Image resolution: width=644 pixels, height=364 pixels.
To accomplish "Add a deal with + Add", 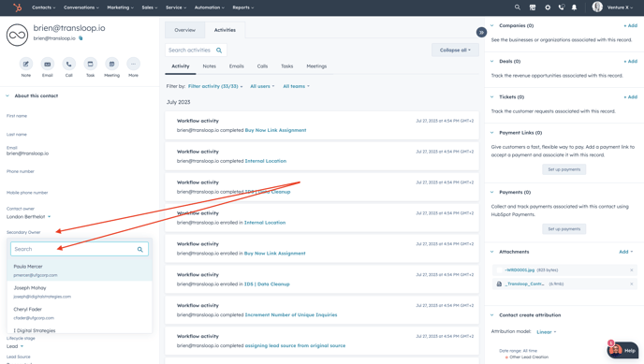I will (x=631, y=61).
